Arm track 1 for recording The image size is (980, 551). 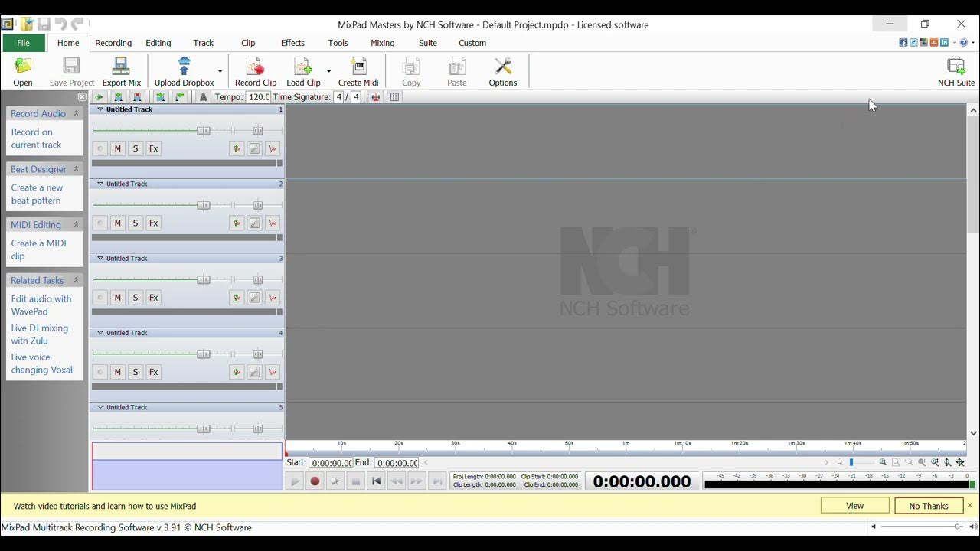pyautogui.click(x=100, y=148)
